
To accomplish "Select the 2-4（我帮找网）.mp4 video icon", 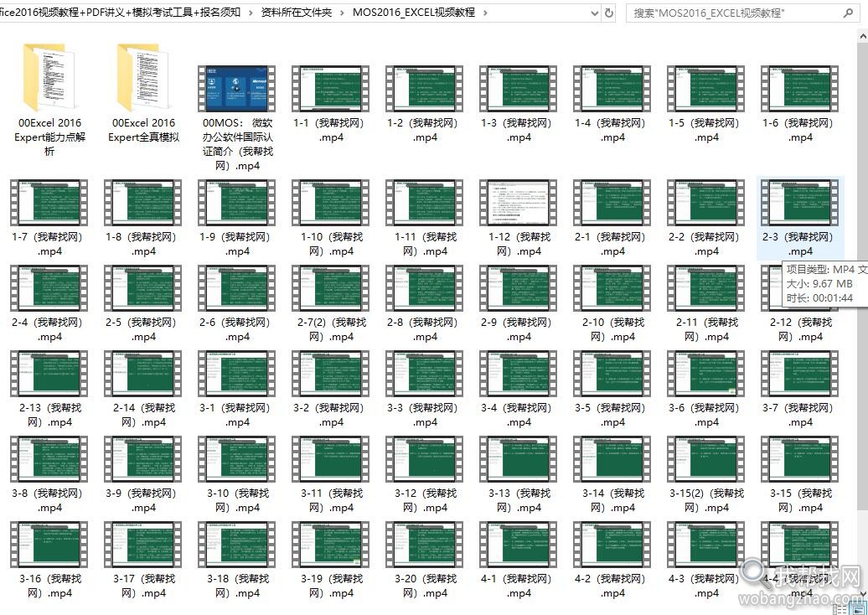I will tap(49, 288).
